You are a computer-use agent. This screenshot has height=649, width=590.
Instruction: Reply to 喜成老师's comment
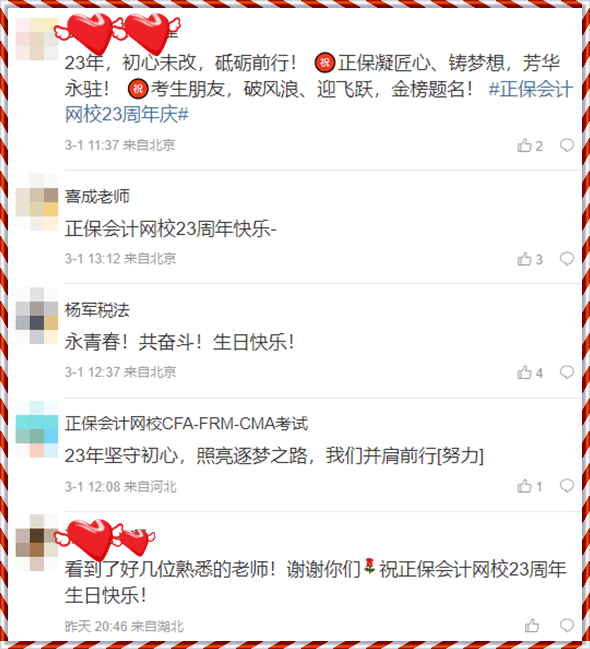click(x=567, y=259)
